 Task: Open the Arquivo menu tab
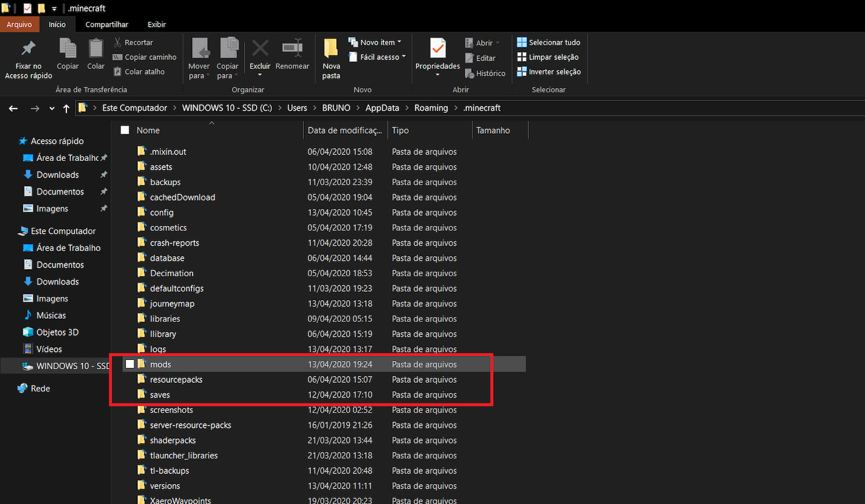coord(20,24)
